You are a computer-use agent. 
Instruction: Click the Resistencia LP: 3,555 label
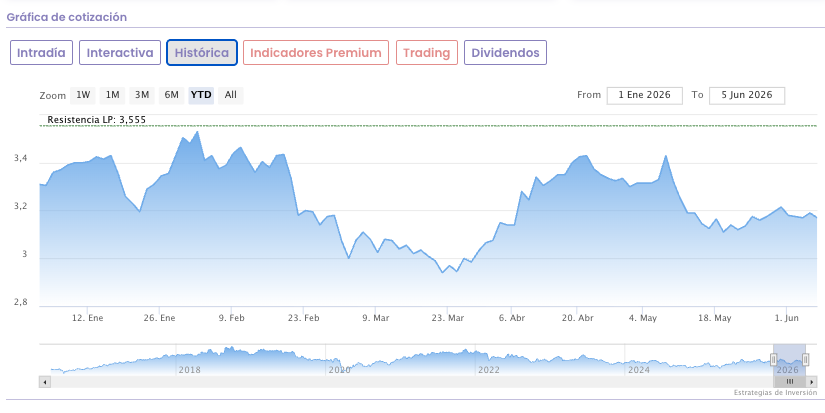point(96,120)
